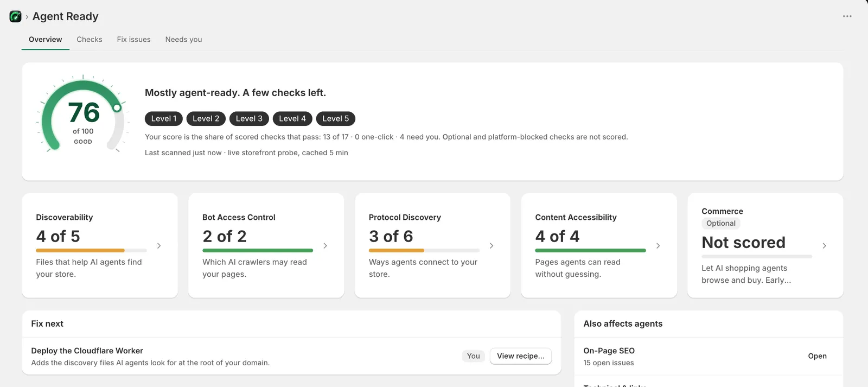
Task: Click the Not scored value
Action: [x=743, y=243]
